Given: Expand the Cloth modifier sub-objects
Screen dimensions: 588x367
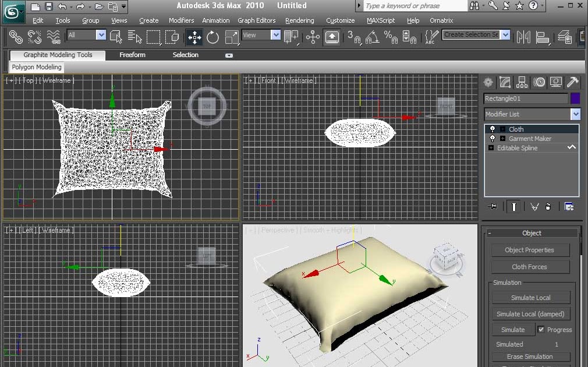Looking at the screenshot, I should [x=502, y=129].
